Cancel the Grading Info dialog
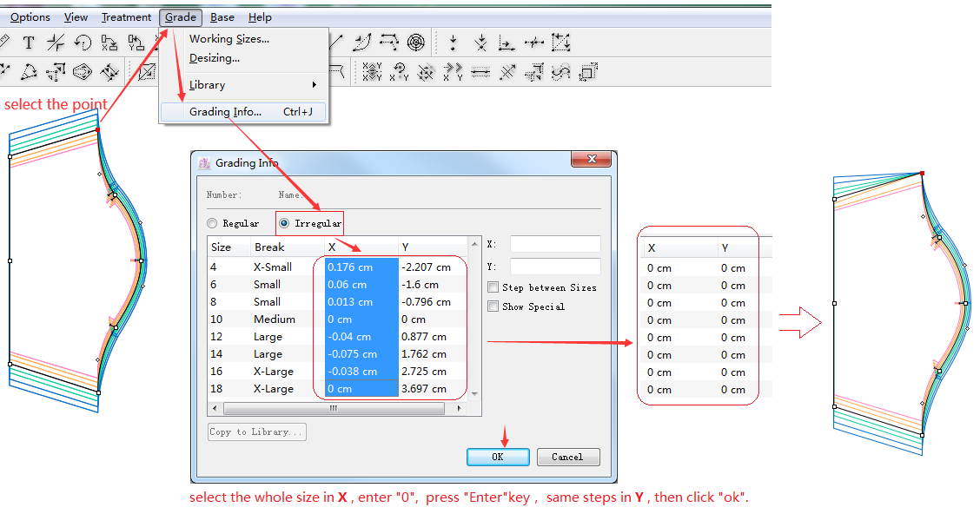The width and height of the screenshot is (980, 527). click(567, 457)
